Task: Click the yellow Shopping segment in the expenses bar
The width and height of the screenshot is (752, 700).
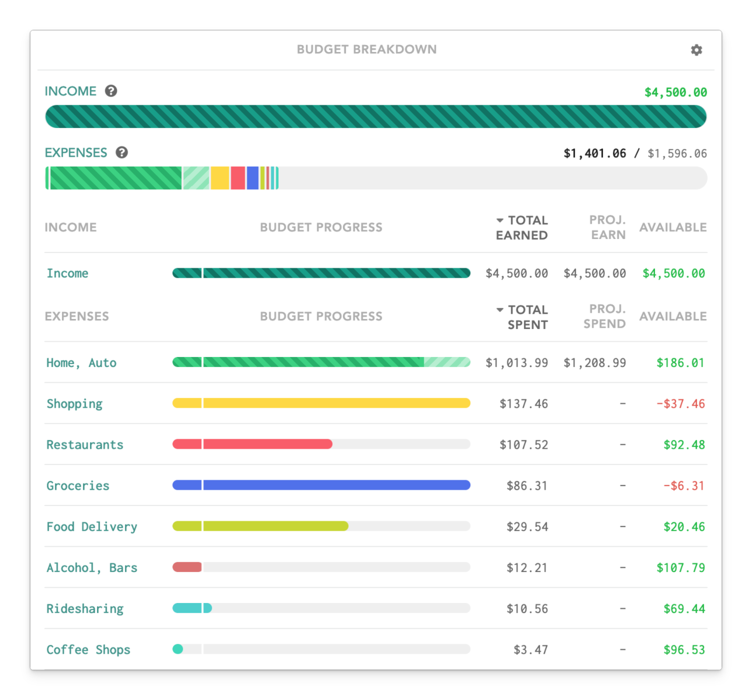Action: click(x=219, y=178)
